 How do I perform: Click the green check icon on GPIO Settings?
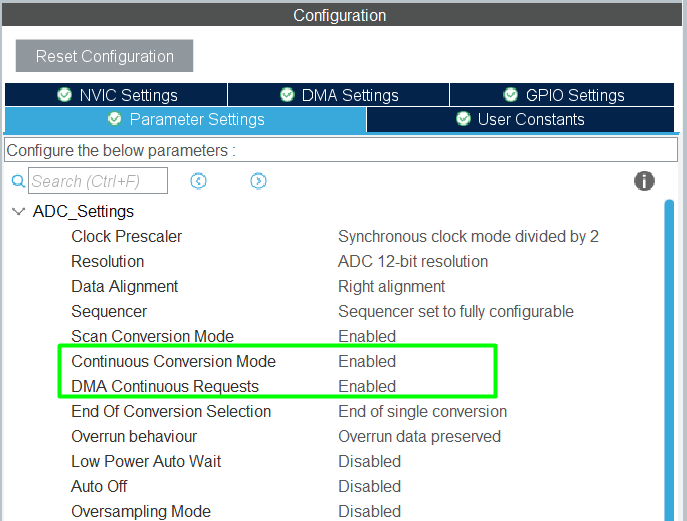(x=510, y=95)
